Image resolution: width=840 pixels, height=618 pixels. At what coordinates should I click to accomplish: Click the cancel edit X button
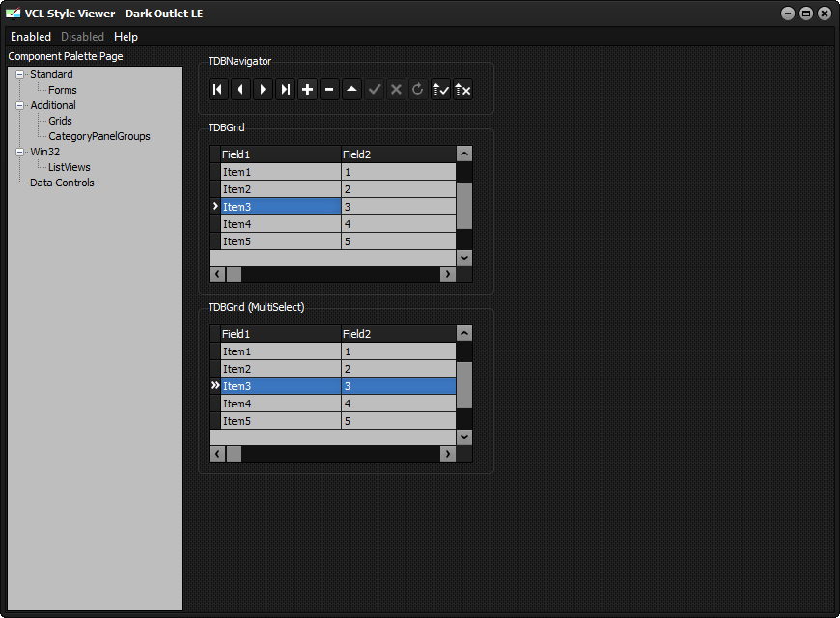click(397, 90)
